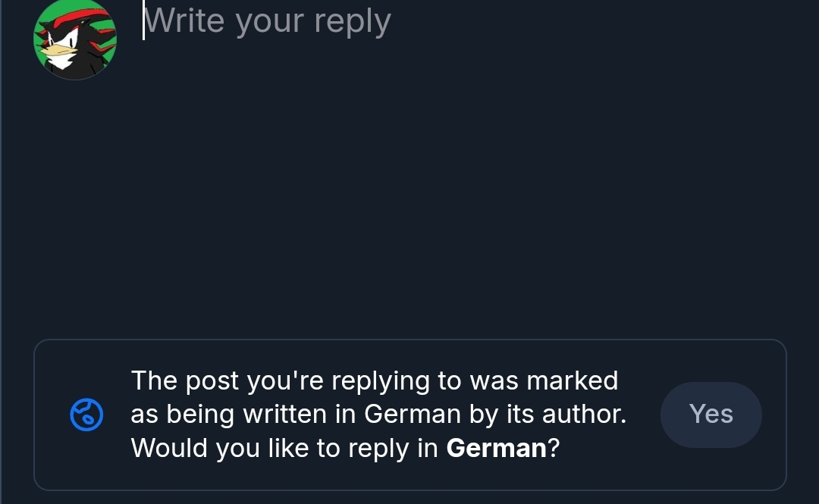Place the cursor at the reply placeholder start
This screenshot has height=504, width=819.
[145, 22]
